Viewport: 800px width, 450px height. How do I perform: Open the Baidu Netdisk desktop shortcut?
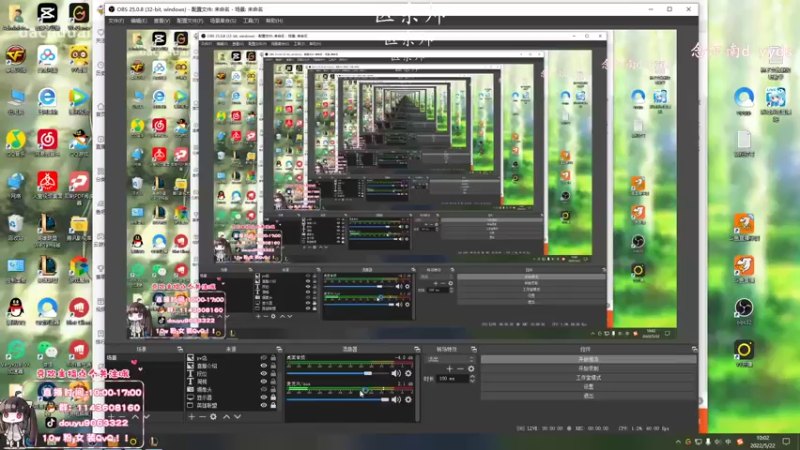(x=47, y=58)
